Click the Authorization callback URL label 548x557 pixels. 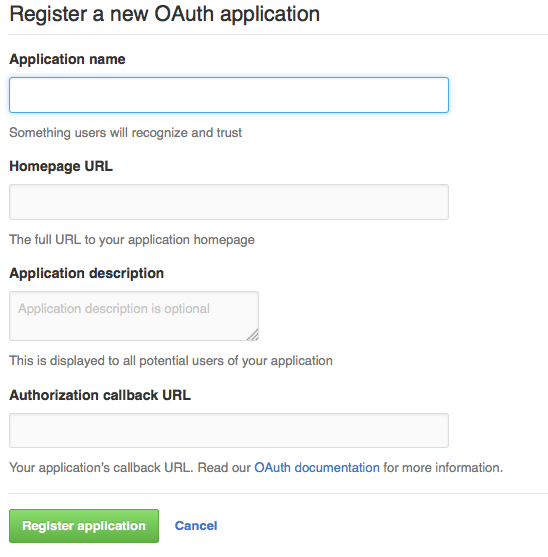[100, 395]
